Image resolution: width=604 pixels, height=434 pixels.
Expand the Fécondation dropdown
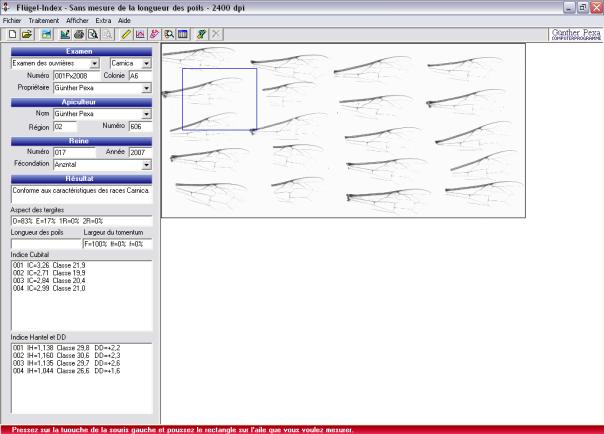tap(147, 164)
